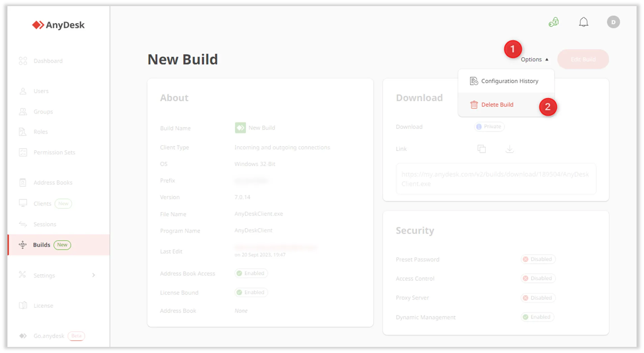
Task: Open Go.anydesk Beta link
Action: click(x=49, y=336)
